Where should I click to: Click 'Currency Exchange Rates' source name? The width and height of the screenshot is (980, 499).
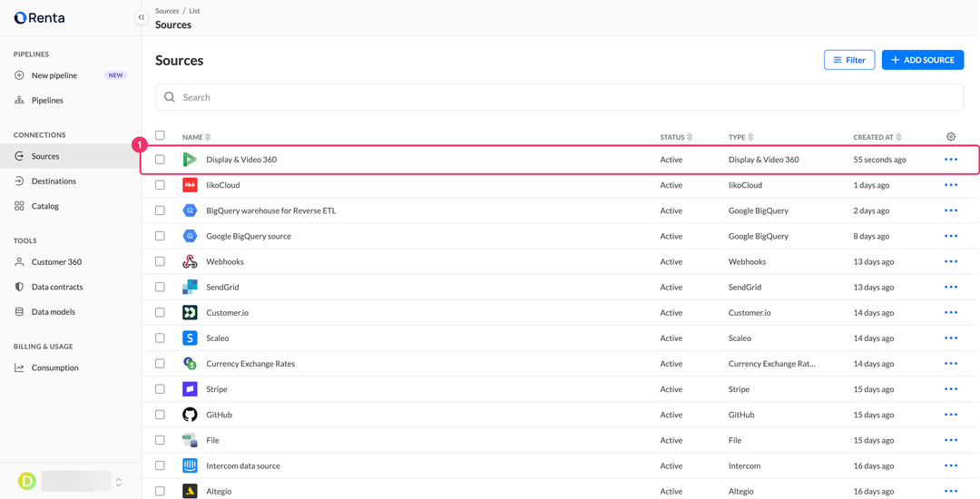pos(250,364)
